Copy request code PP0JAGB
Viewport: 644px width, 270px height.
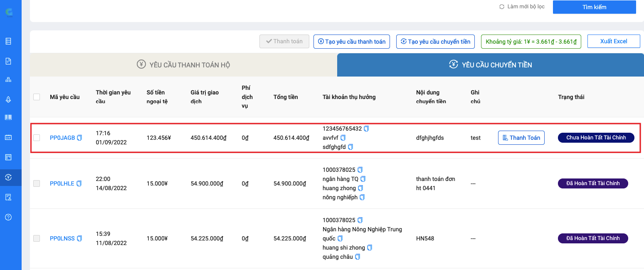point(79,138)
